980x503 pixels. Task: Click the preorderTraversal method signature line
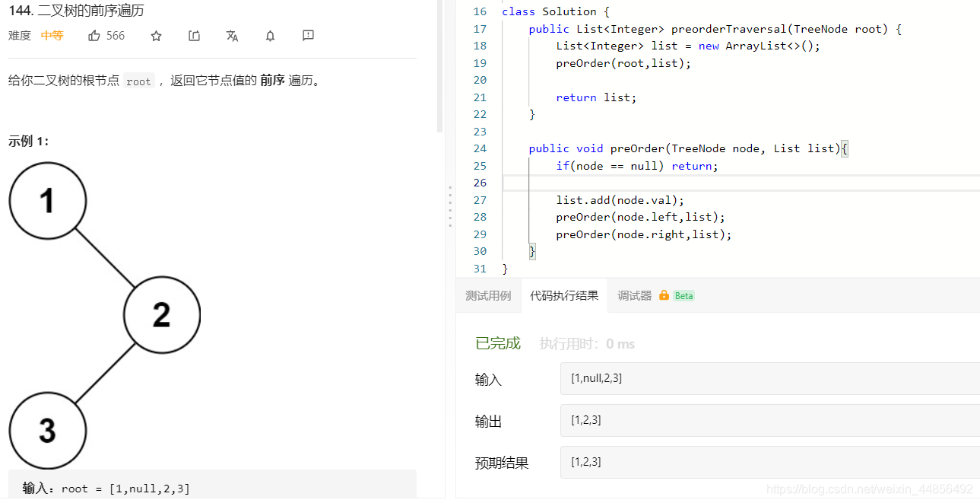(x=715, y=29)
